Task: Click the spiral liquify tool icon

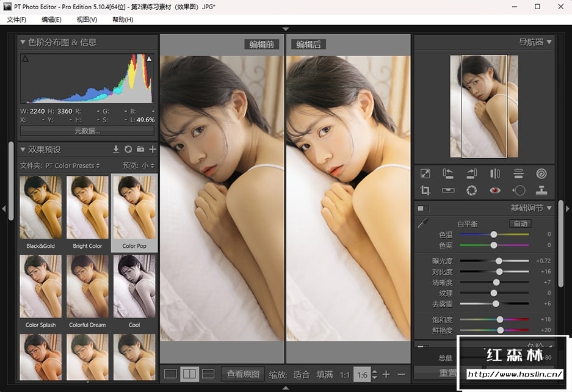Action: click(541, 174)
